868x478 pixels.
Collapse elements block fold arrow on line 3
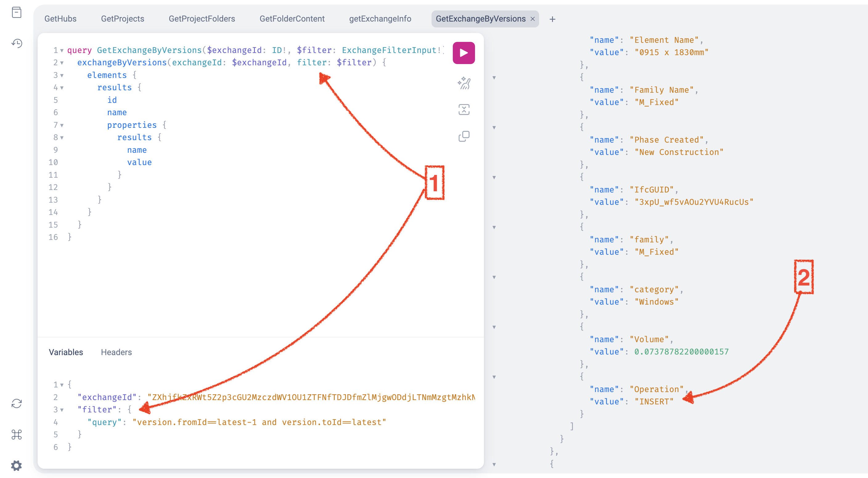(62, 75)
